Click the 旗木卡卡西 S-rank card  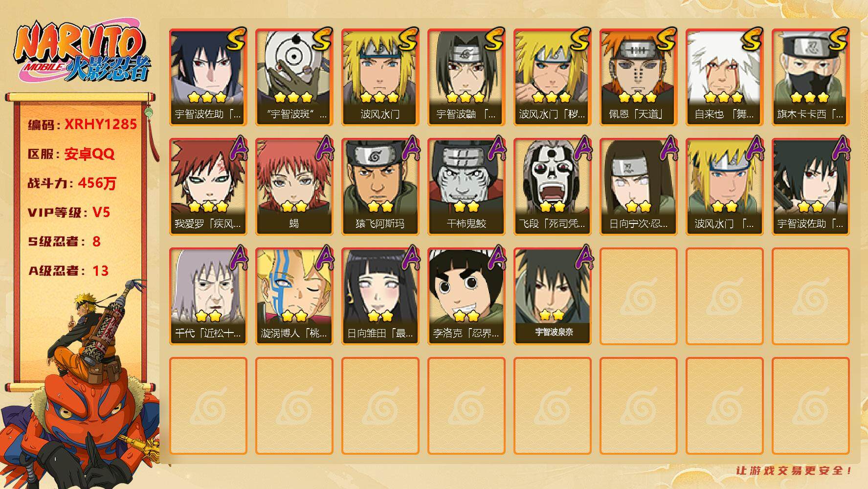(810, 77)
